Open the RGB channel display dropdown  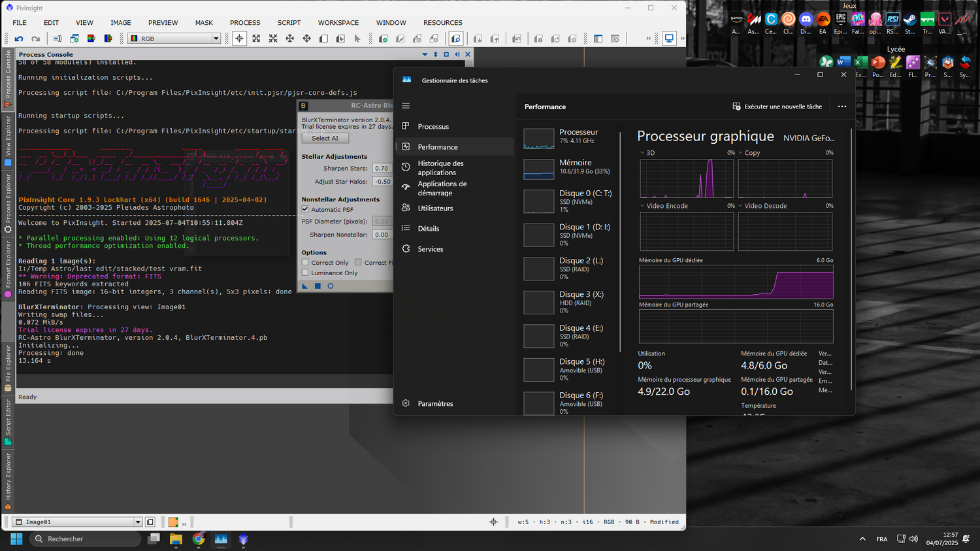pos(174,39)
